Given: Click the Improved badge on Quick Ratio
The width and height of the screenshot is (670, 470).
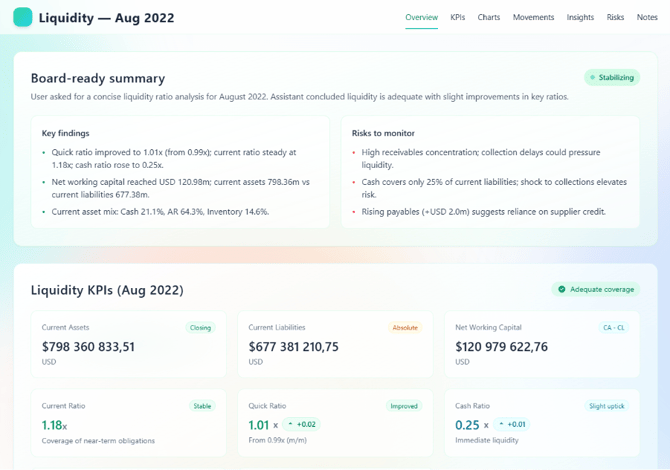Looking at the screenshot, I should [404, 406].
